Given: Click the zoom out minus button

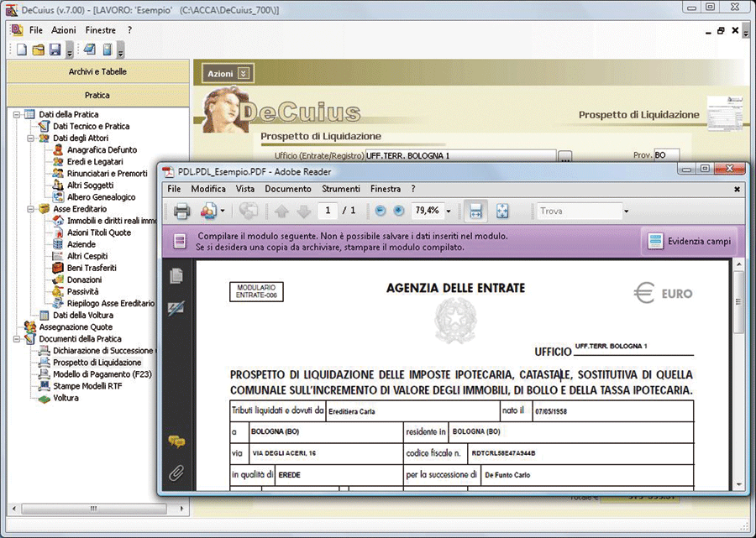Looking at the screenshot, I should point(381,211).
